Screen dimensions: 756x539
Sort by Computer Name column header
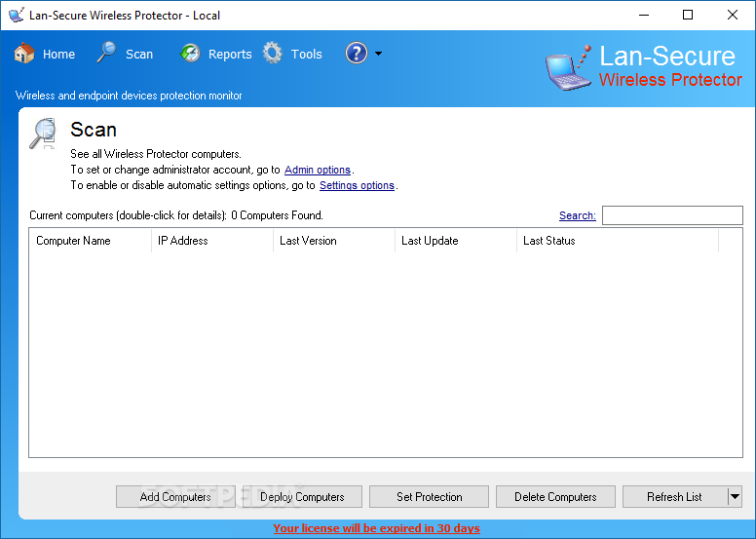[x=91, y=241]
